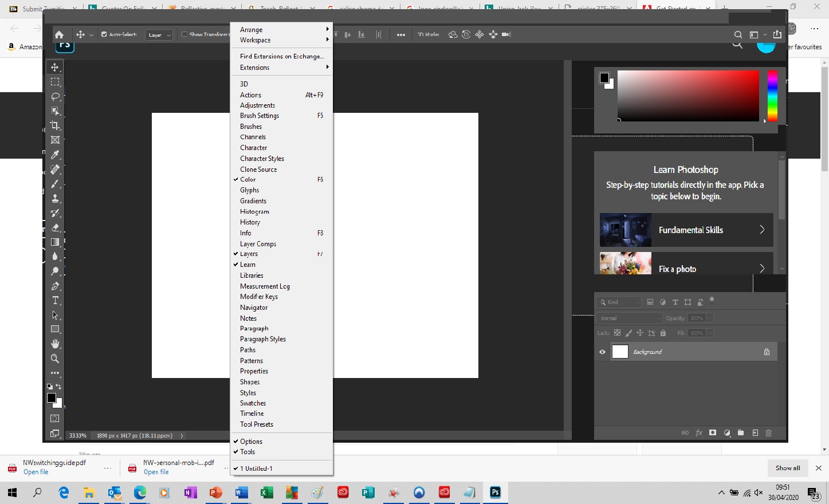Open the blend mode dropdown showing Normal
The width and height of the screenshot is (829, 504).
(x=628, y=318)
